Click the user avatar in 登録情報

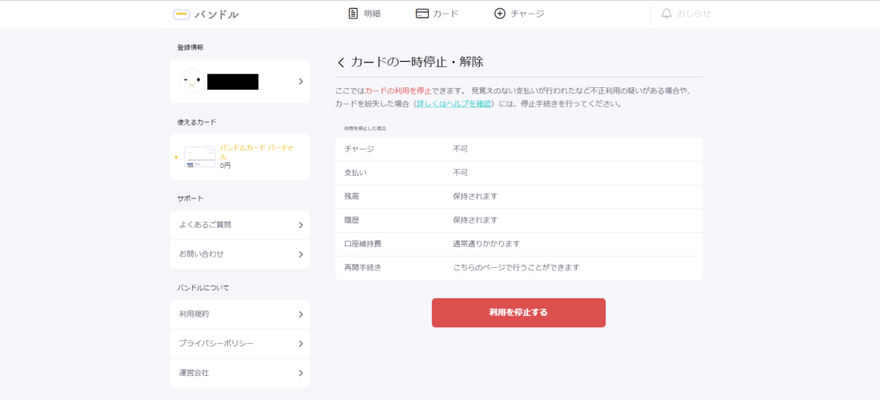pos(191,81)
